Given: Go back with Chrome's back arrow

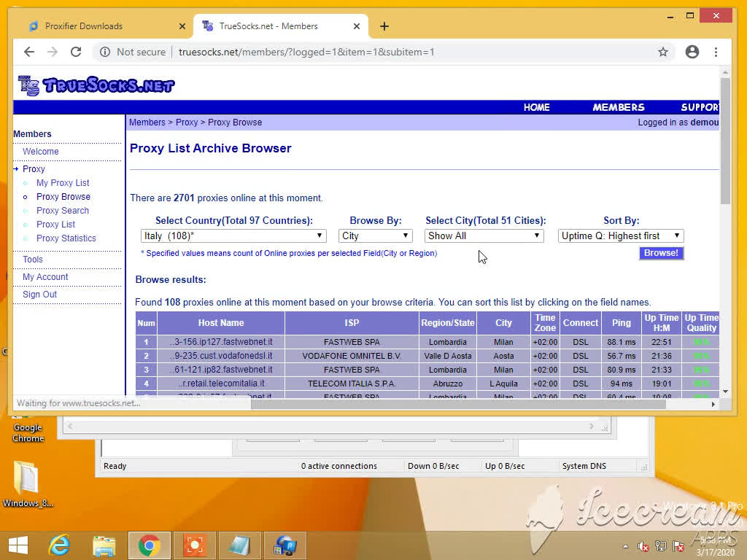Looking at the screenshot, I should (29, 52).
